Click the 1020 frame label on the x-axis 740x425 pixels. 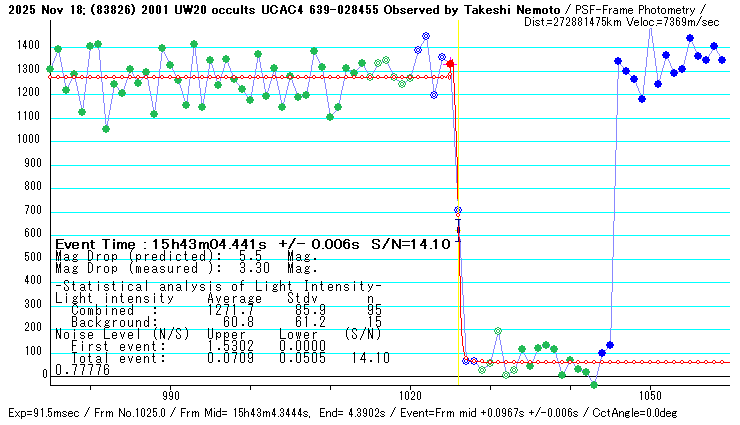(x=410, y=396)
